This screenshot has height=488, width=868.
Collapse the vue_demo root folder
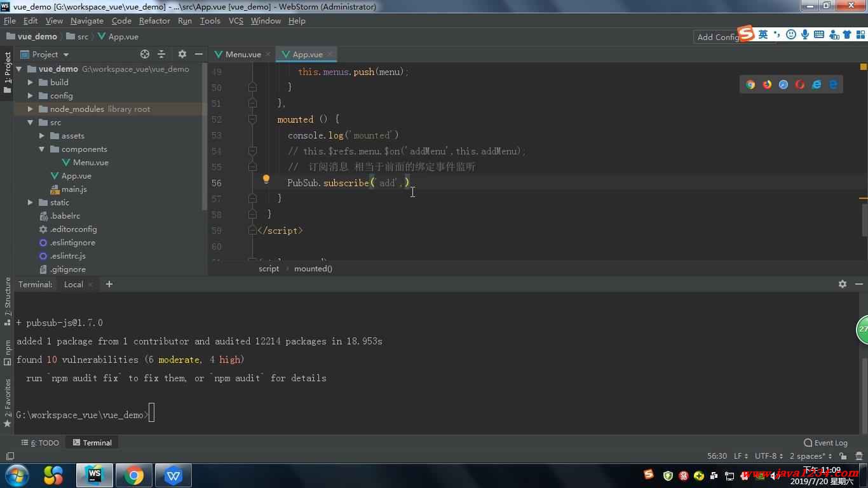(19, 69)
